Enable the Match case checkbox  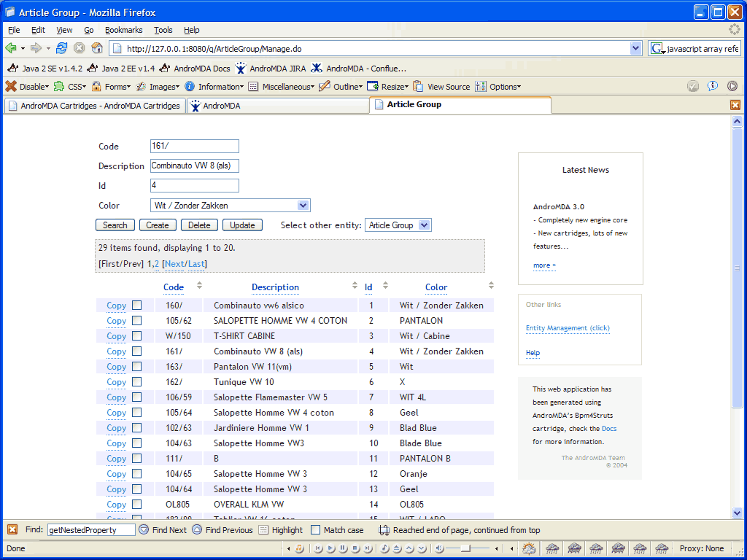316,530
